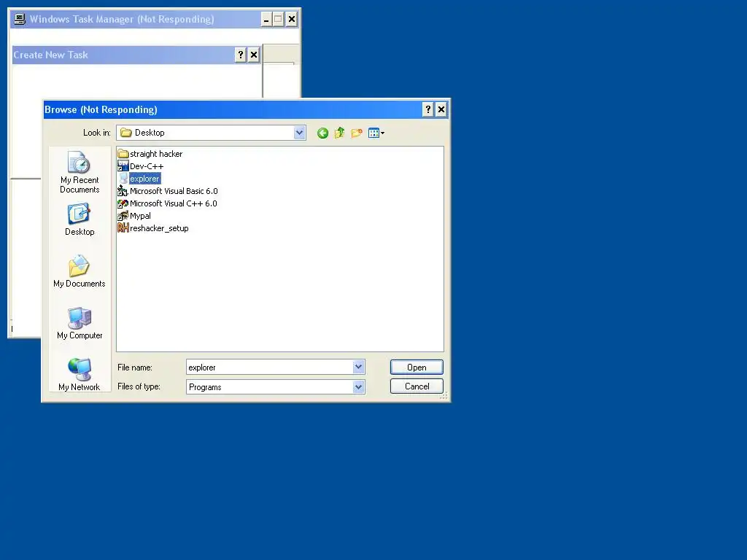
Task: Create a new folder in Desktop
Action: pyautogui.click(x=356, y=133)
